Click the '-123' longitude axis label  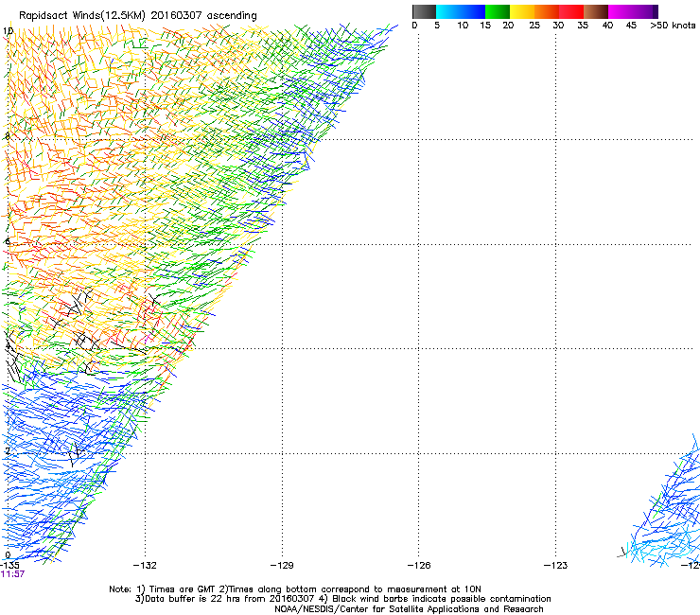pyautogui.click(x=556, y=566)
